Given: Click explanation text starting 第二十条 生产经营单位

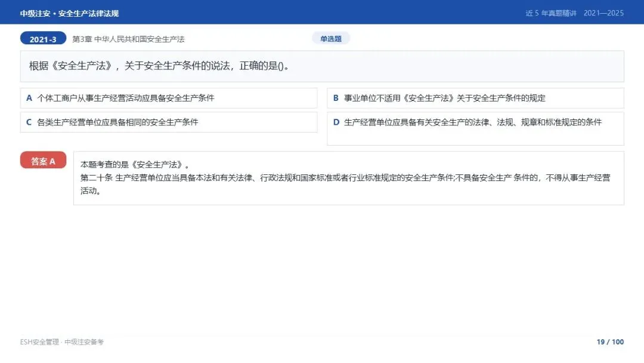Looking at the screenshot, I should pos(345,184).
